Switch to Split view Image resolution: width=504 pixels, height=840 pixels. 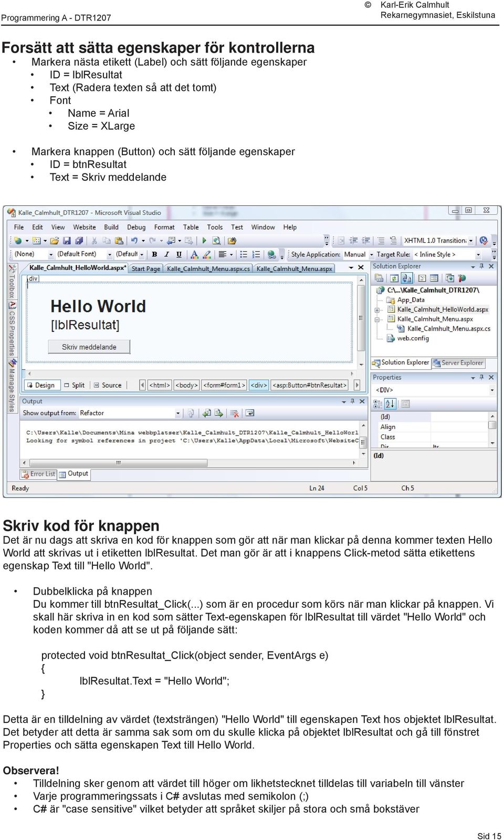pyautogui.click(x=74, y=385)
